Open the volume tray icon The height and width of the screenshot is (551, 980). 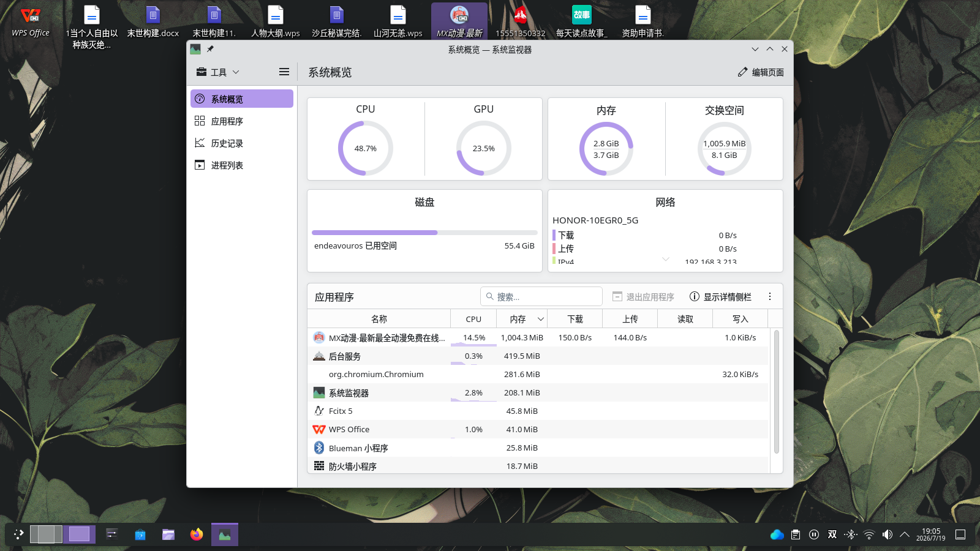pos(888,534)
